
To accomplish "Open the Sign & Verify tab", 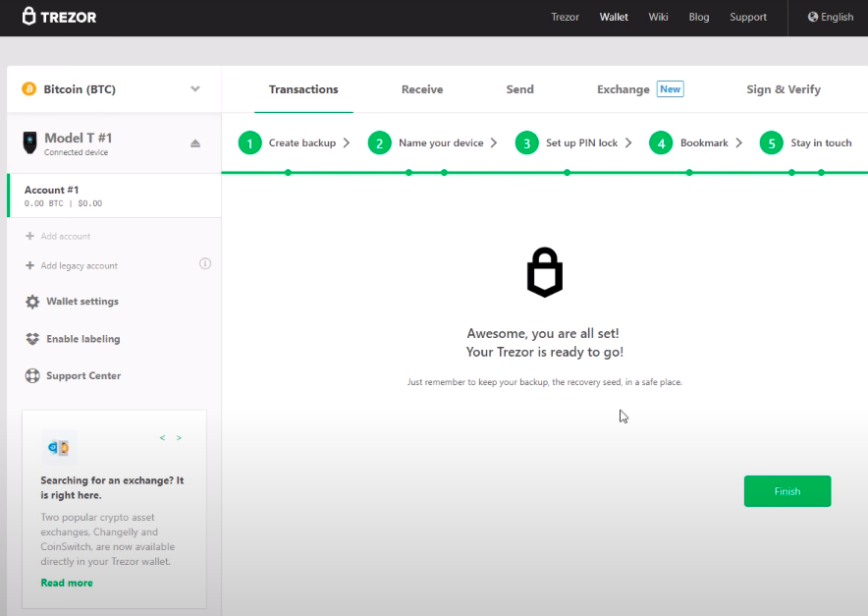I will point(784,89).
